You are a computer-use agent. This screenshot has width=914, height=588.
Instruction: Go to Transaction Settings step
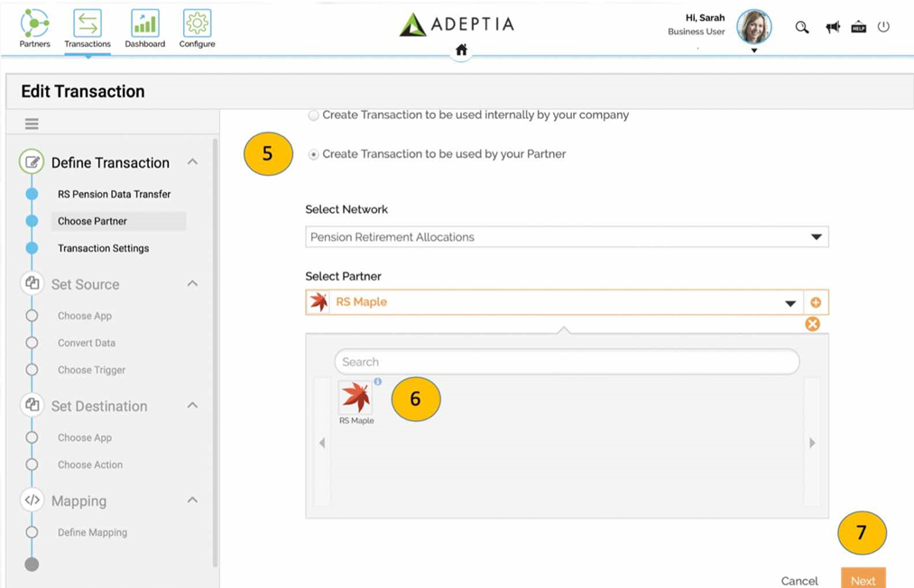pyautogui.click(x=103, y=248)
